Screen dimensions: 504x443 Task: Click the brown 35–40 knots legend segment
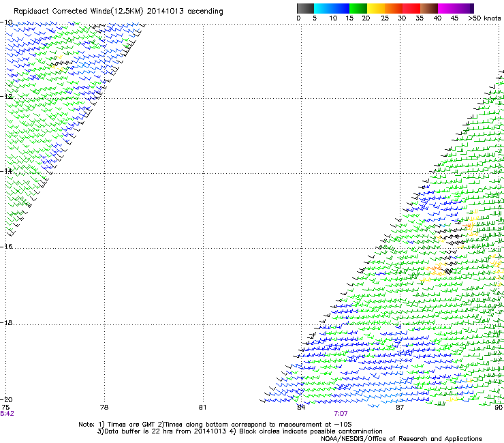tap(429, 8)
